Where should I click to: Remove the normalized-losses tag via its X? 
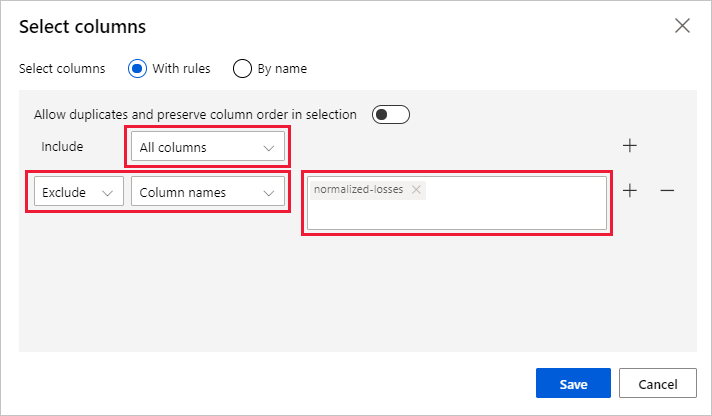point(416,189)
